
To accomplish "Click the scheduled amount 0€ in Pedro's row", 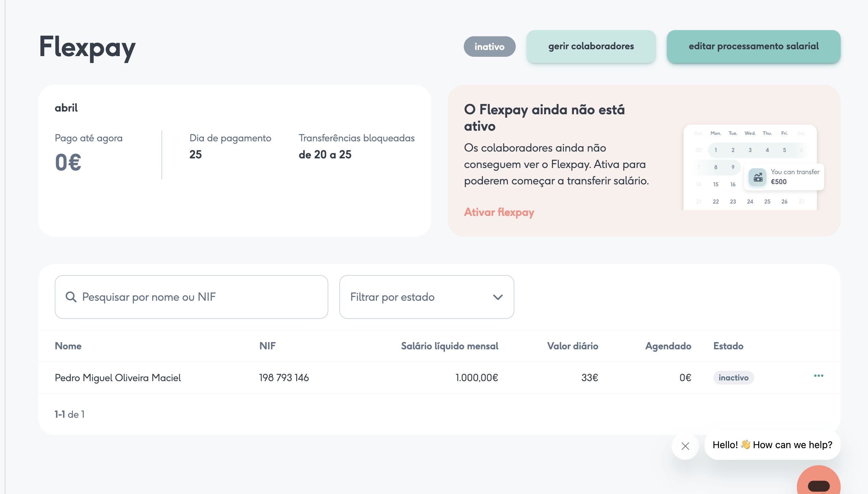I will 685,378.
